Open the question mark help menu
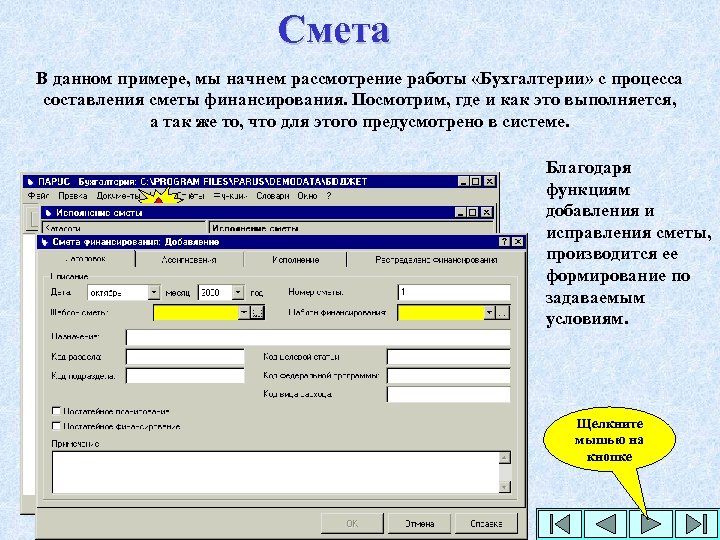The height and width of the screenshot is (540, 720). click(x=329, y=196)
